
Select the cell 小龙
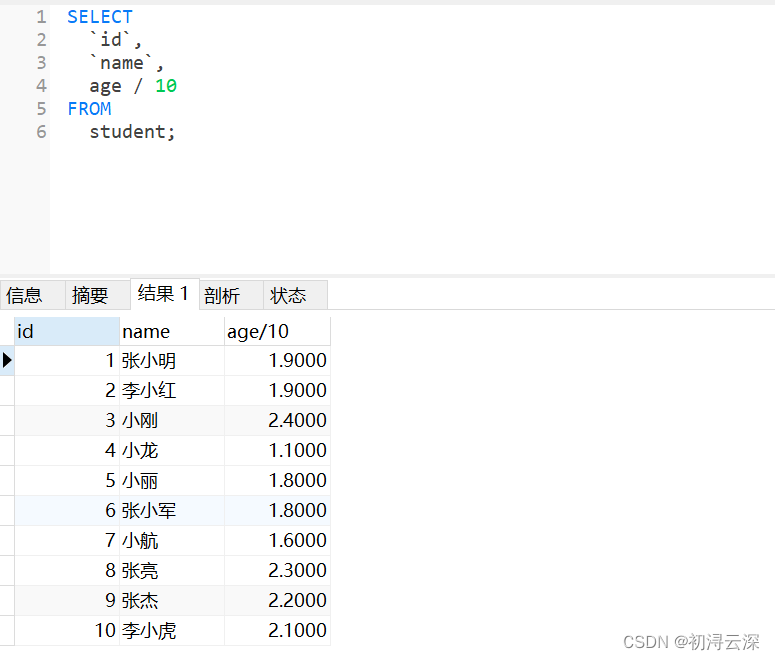tap(172, 450)
